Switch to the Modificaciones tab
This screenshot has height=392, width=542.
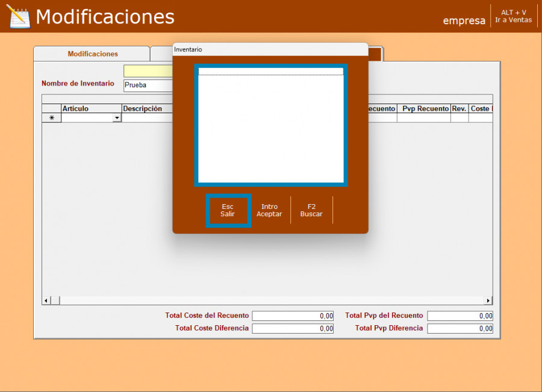click(x=92, y=54)
